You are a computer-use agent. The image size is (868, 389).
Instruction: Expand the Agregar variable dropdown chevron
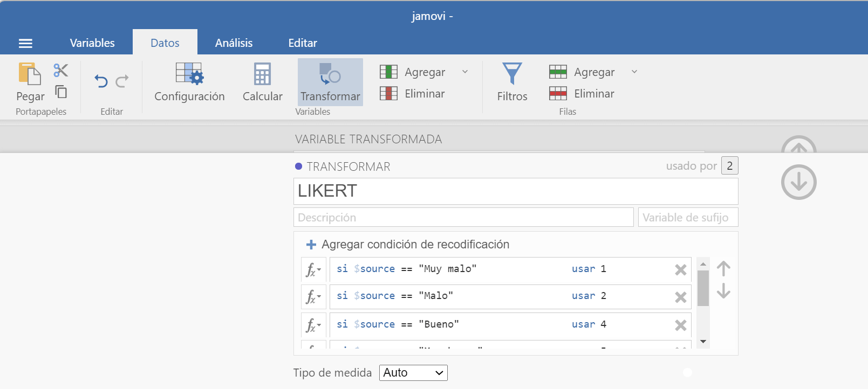point(465,72)
